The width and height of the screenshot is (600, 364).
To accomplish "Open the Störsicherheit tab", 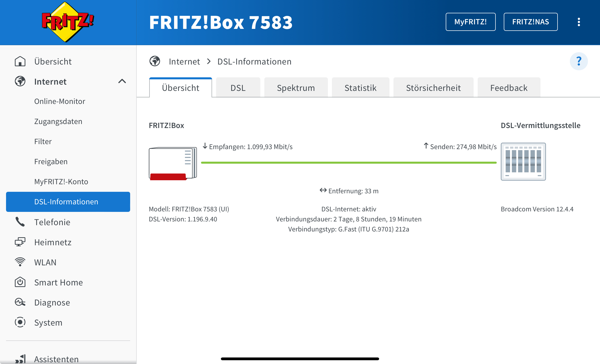I will point(433,88).
